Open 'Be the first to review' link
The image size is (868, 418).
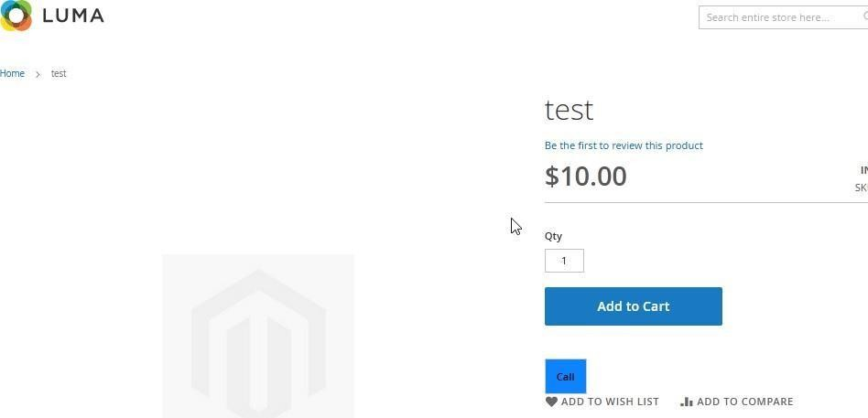point(624,145)
